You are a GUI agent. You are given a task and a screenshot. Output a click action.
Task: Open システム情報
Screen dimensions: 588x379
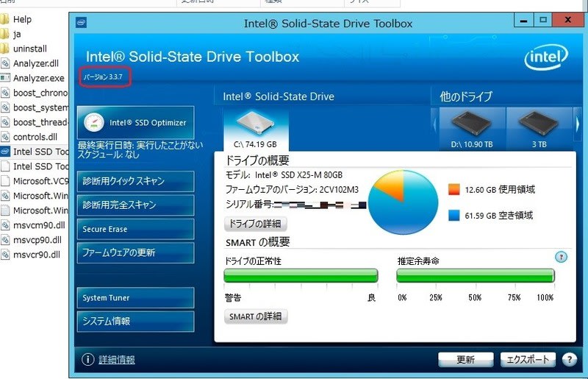tap(135, 321)
